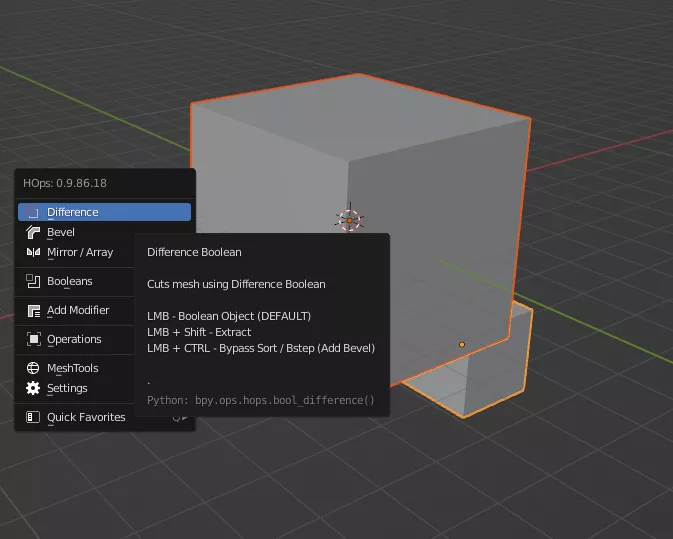Select the orange origin dot of the small cube

click(461, 344)
